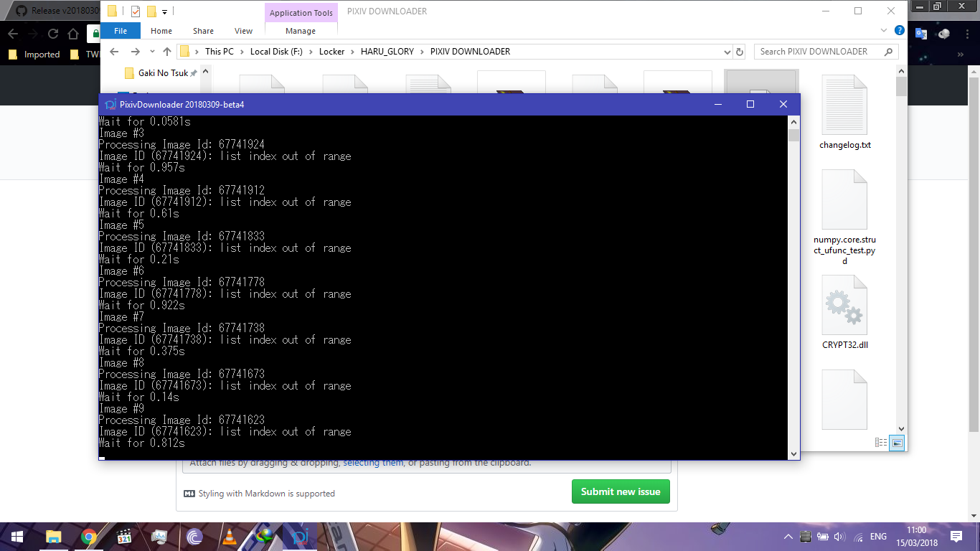Open the Manage tab under Application Tools
The image size is (980, 551).
coord(301,31)
